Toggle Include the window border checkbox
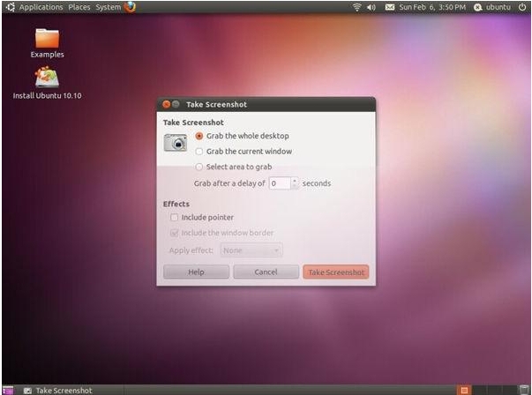532x395 pixels. pyautogui.click(x=174, y=233)
